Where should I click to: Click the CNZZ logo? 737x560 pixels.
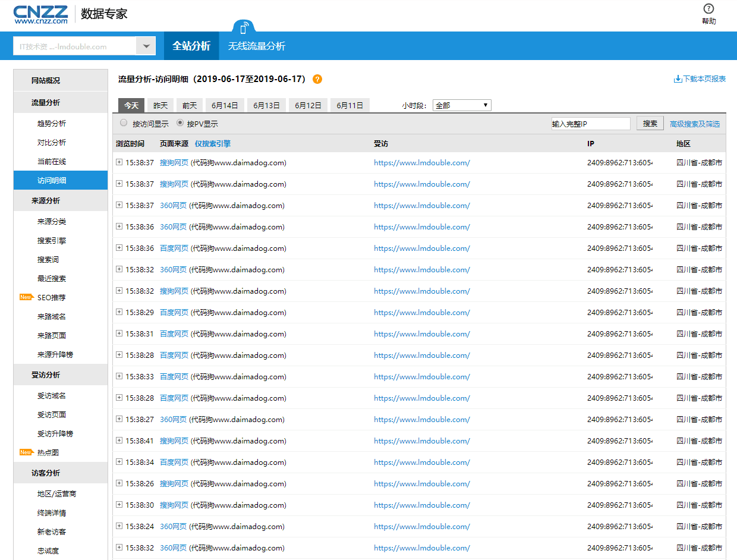click(40, 14)
